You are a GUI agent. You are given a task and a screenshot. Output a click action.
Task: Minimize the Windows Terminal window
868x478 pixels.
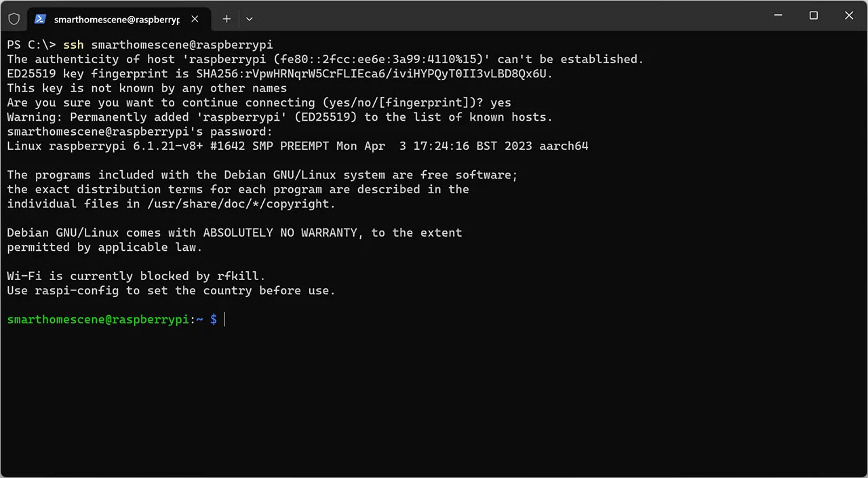tap(778, 16)
